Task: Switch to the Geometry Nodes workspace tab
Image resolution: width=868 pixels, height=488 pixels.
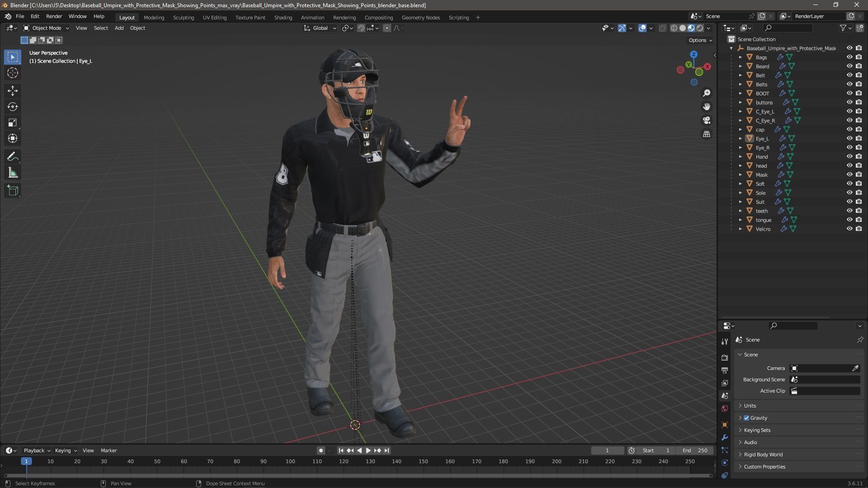Action: point(420,18)
